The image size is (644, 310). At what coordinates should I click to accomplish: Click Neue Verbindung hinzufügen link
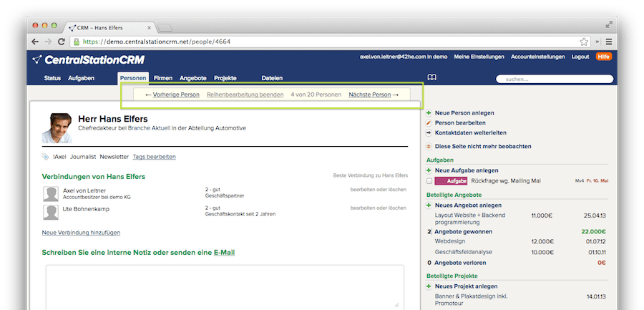[81, 233]
